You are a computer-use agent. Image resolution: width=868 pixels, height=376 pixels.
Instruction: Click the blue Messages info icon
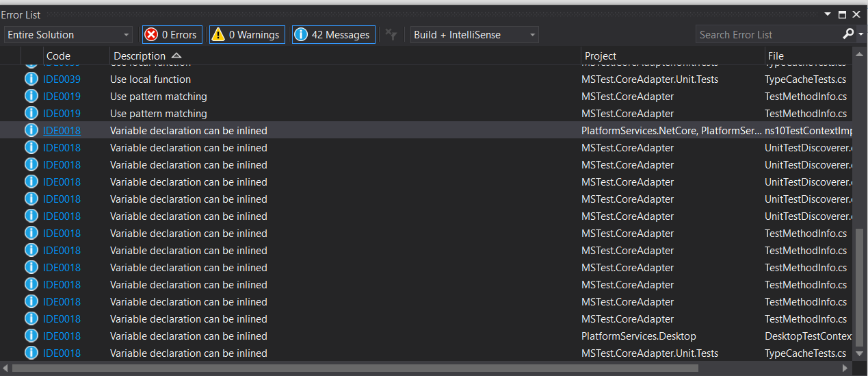pyautogui.click(x=300, y=35)
